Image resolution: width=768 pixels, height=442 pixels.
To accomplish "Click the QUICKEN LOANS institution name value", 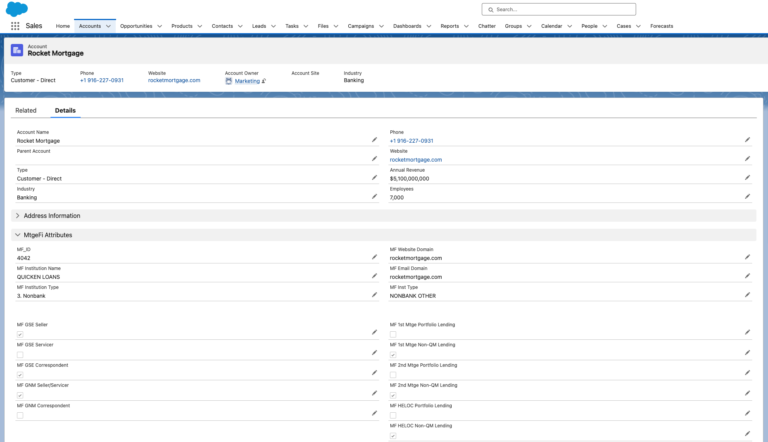I will (x=38, y=277).
